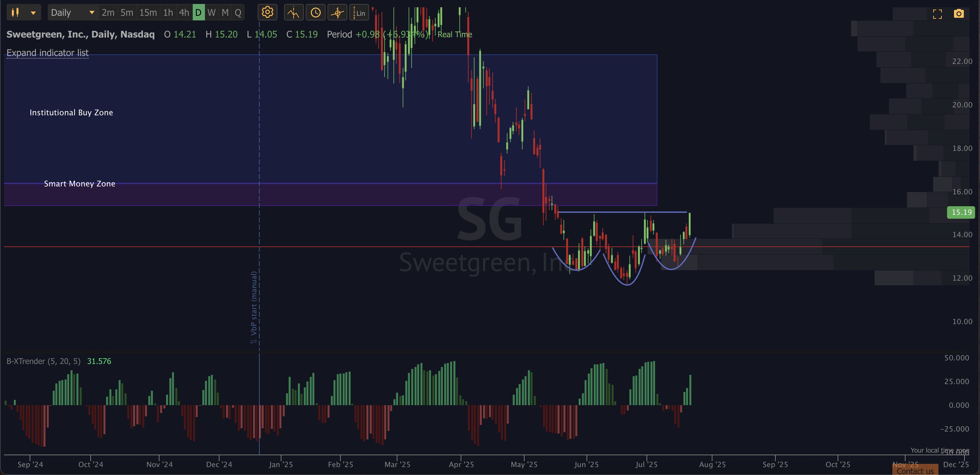Switch the Lin price scale button

(359, 13)
